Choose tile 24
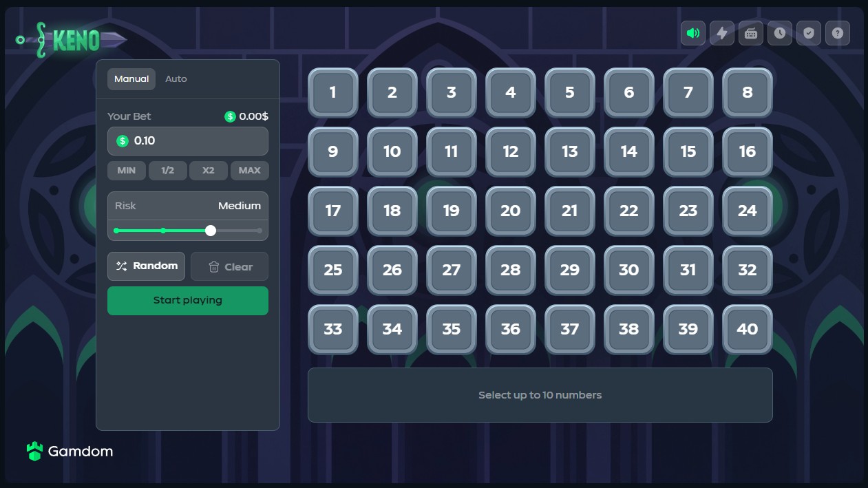This screenshot has height=488, width=868. tap(748, 211)
